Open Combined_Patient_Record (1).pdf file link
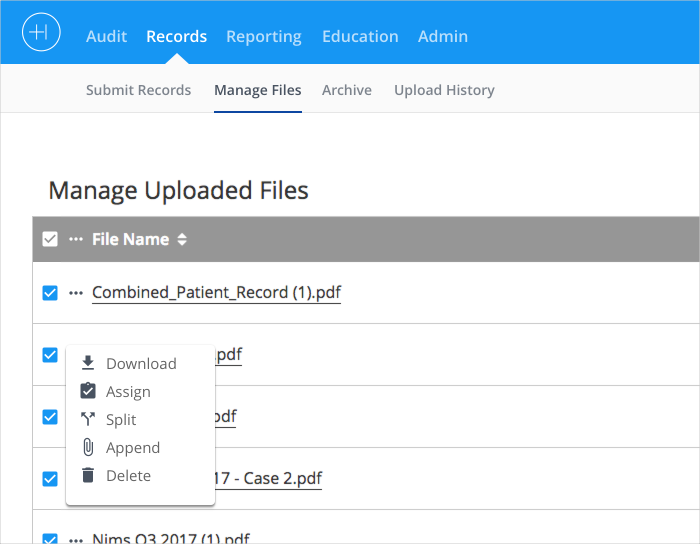The height and width of the screenshot is (544, 700). tap(217, 293)
